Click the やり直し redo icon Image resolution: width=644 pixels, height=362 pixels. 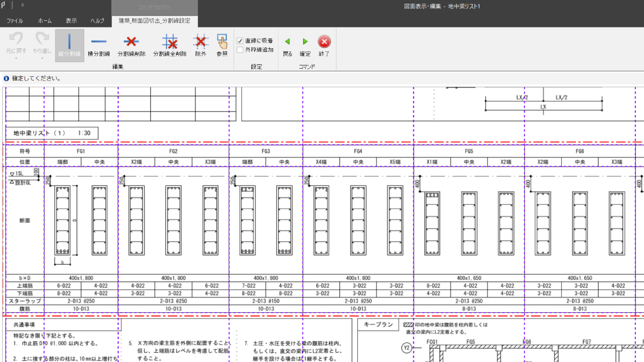42,39
